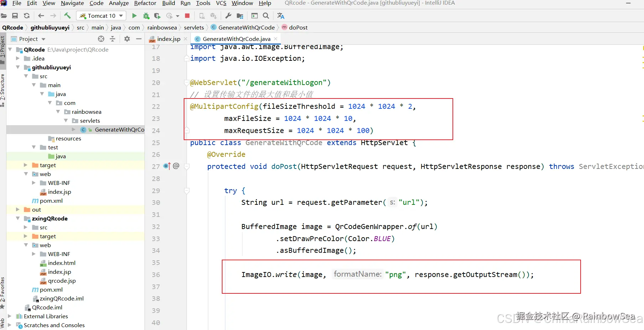Hide the Project panel with minus icon
This screenshot has width=644, height=330.
(x=139, y=39)
